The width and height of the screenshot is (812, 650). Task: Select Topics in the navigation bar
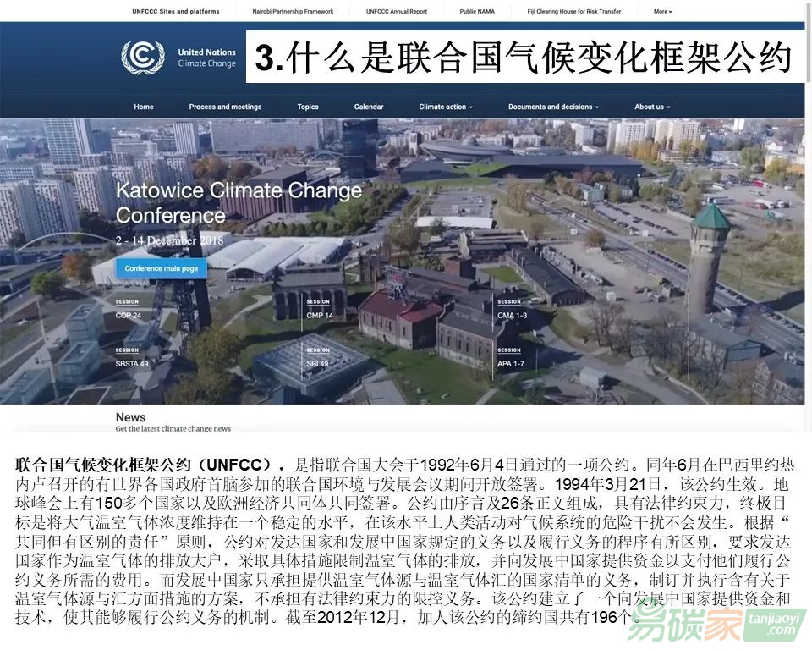[x=308, y=107]
